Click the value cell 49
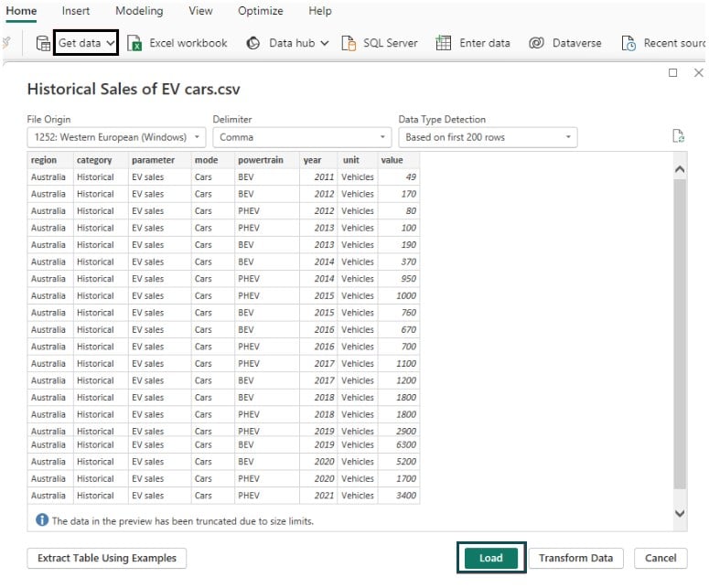This screenshot has width=709, height=588. 399,177
